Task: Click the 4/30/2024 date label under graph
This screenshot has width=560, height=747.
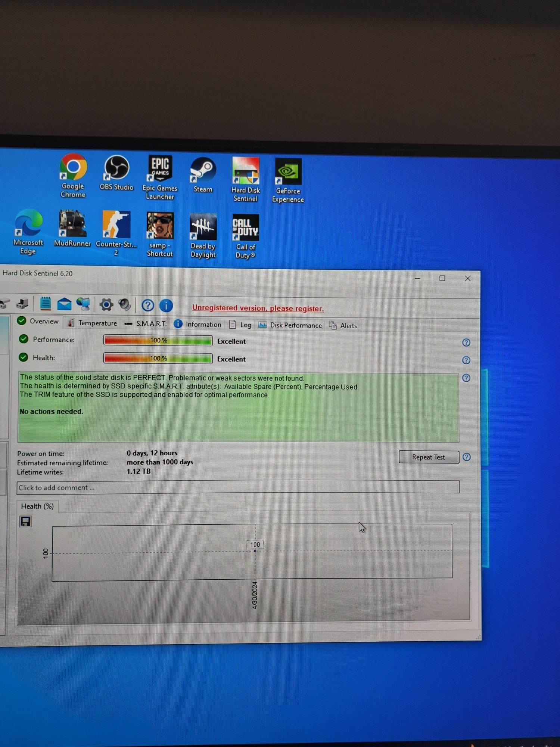Action: click(255, 595)
